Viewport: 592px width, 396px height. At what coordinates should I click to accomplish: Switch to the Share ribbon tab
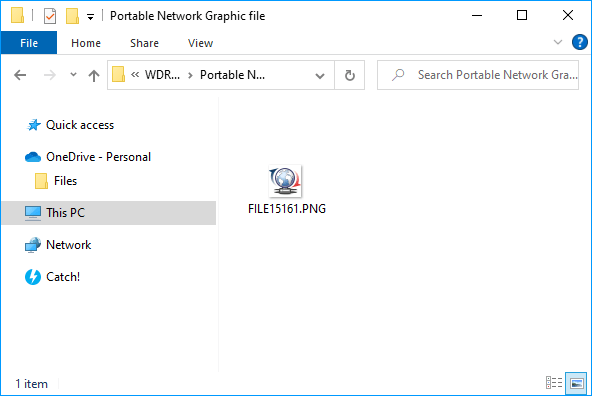(144, 43)
